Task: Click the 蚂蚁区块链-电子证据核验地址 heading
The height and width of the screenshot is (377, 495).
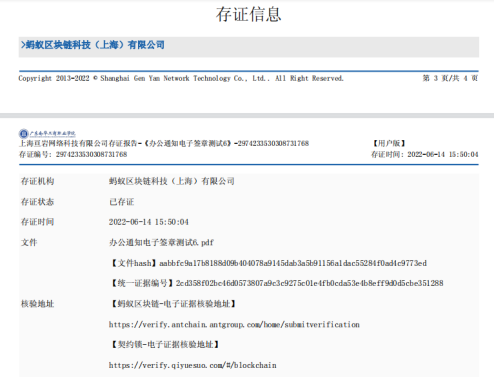Action: point(173,304)
